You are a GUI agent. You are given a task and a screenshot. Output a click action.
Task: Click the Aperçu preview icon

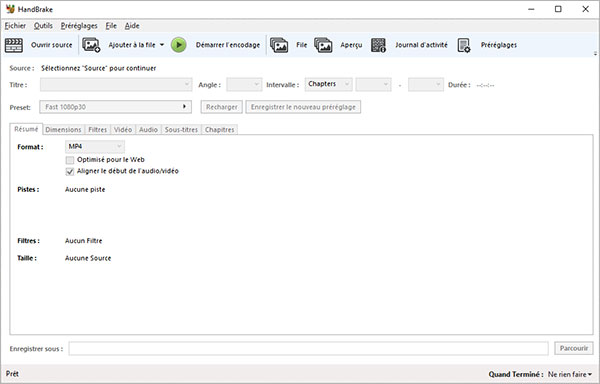click(323, 45)
